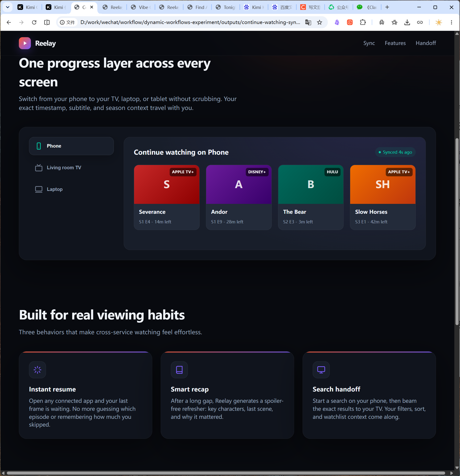Click APPLE TV+ badge on Slow Horses
This screenshot has height=476, width=460.
399,172
